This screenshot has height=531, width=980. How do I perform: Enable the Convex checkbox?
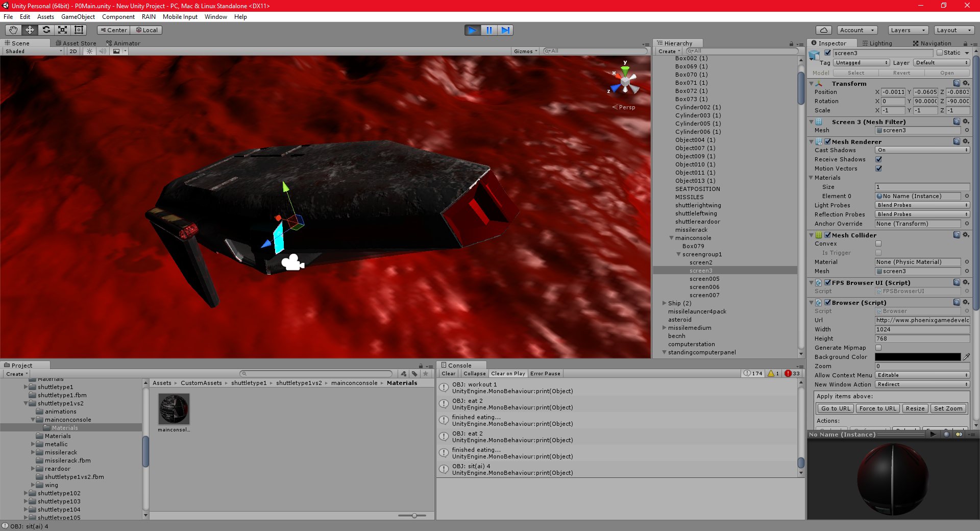[x=878, y=244]
